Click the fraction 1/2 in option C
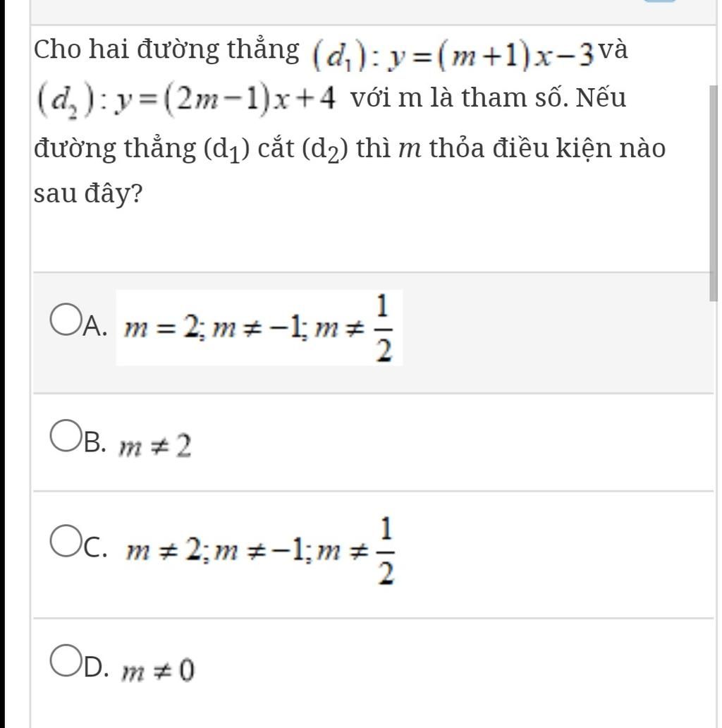Image resolution: width=722 pixels, height=728 pixels. tap(385, 551)
